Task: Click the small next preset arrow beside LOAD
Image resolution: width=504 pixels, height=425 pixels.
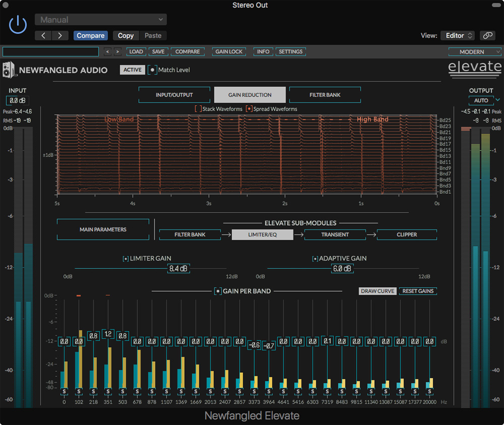Action: (x=118, y=52)
